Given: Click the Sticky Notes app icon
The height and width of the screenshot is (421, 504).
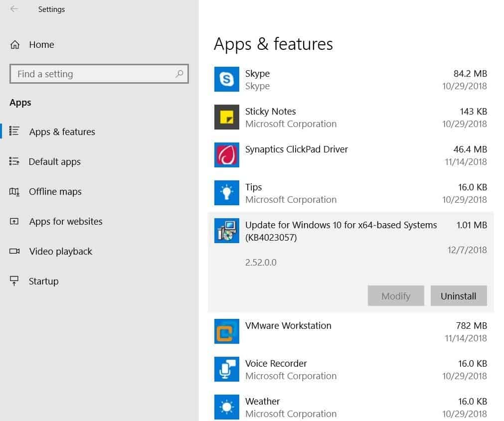Looking at the screenshot, I should click(227, 117).
